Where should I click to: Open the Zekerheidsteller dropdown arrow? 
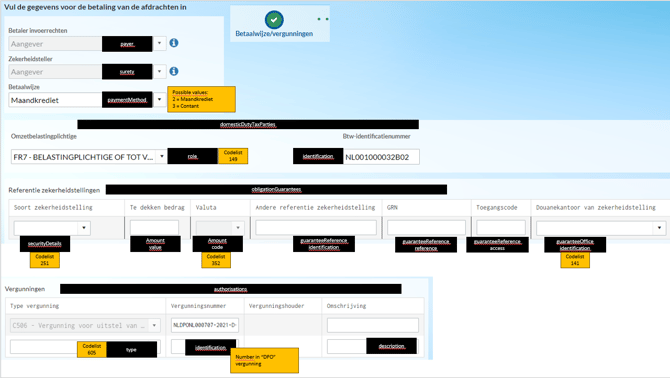click(x=159, y=71)
